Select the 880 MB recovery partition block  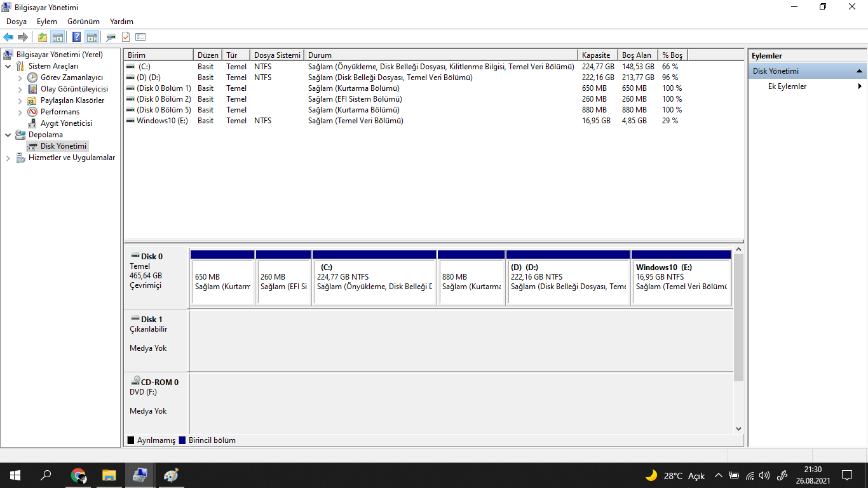click(471, 278)
